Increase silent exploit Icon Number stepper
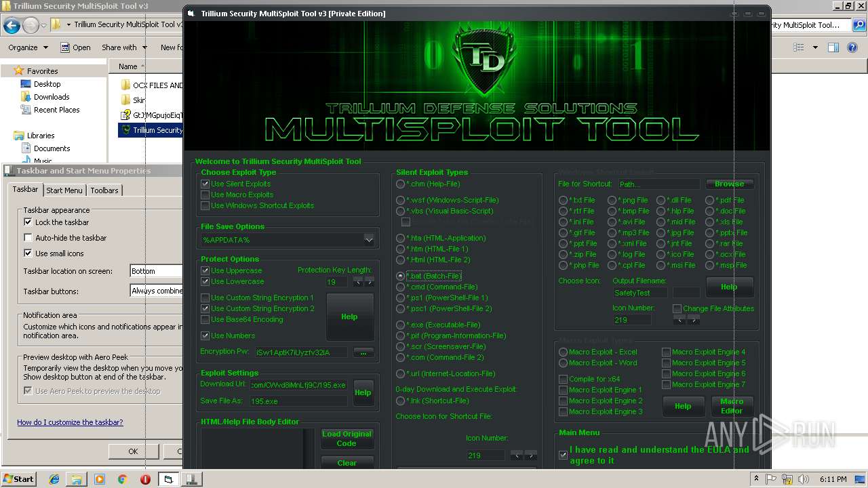This screenshot has width=868, height=488. pyautogui.click(x=531, y=455)
